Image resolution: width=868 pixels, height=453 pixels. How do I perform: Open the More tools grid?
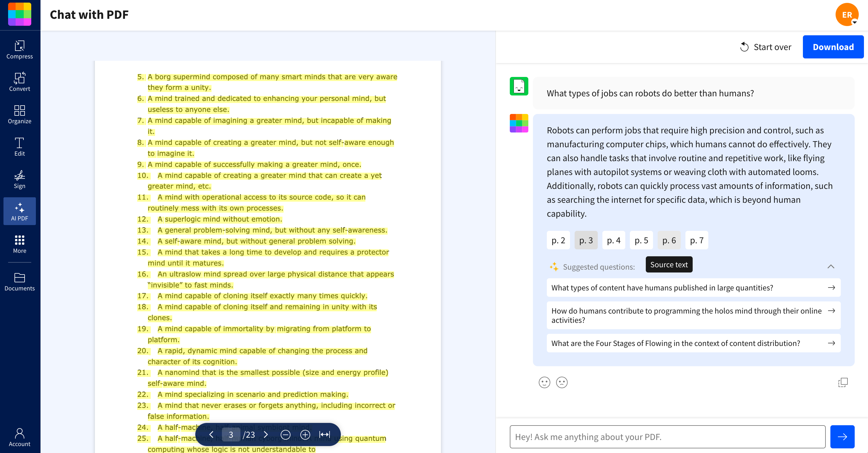tap(20, 244)
